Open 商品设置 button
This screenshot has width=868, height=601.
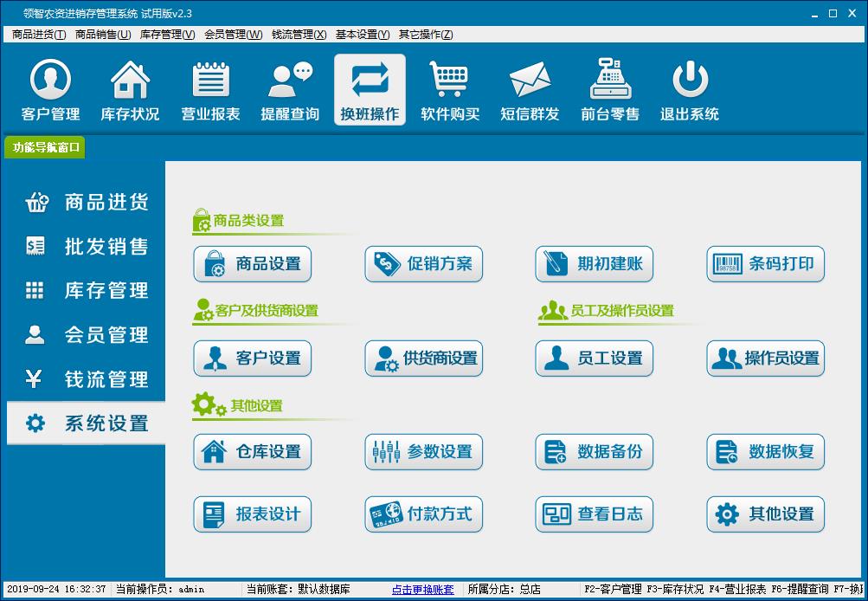tap(253, 264)
